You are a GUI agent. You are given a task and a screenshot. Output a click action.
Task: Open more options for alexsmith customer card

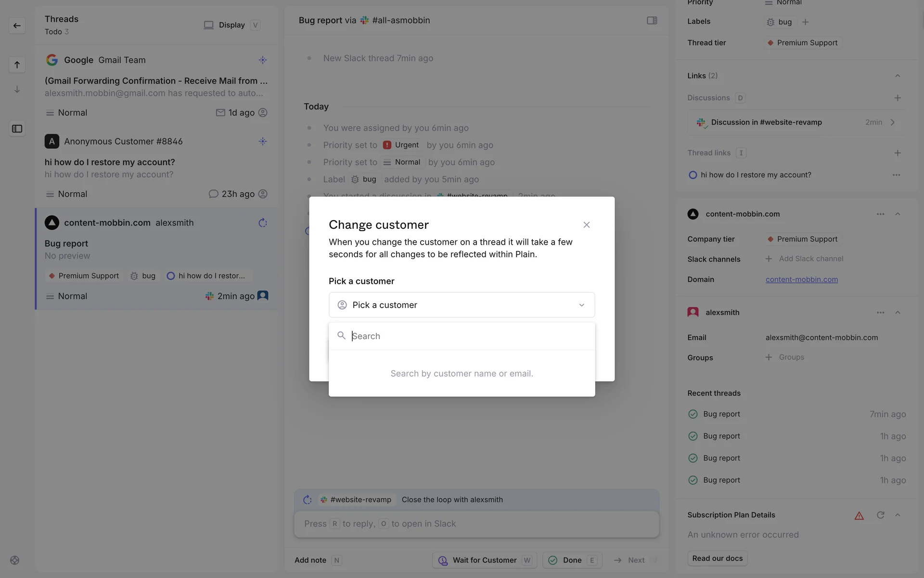(880, 313)
